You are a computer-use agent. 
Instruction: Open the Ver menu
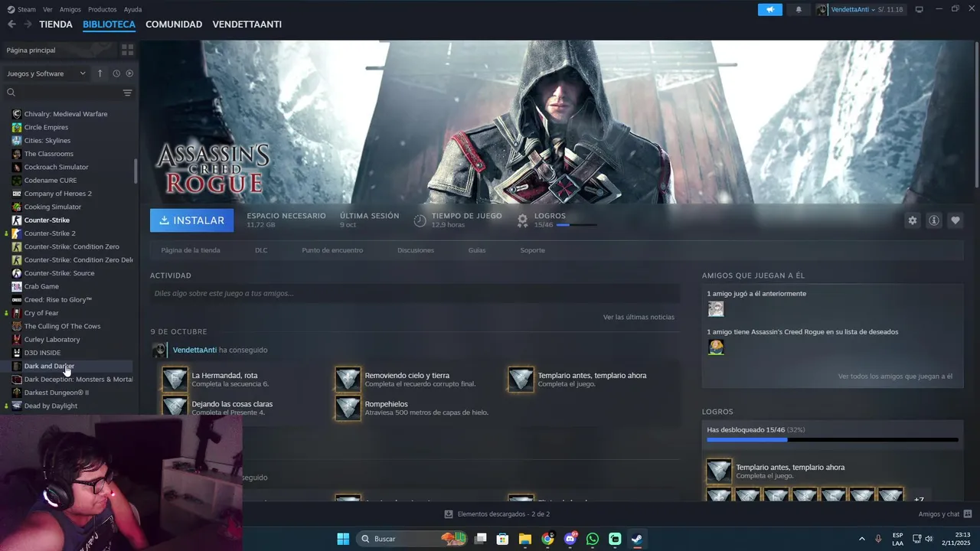click(47, 9)
